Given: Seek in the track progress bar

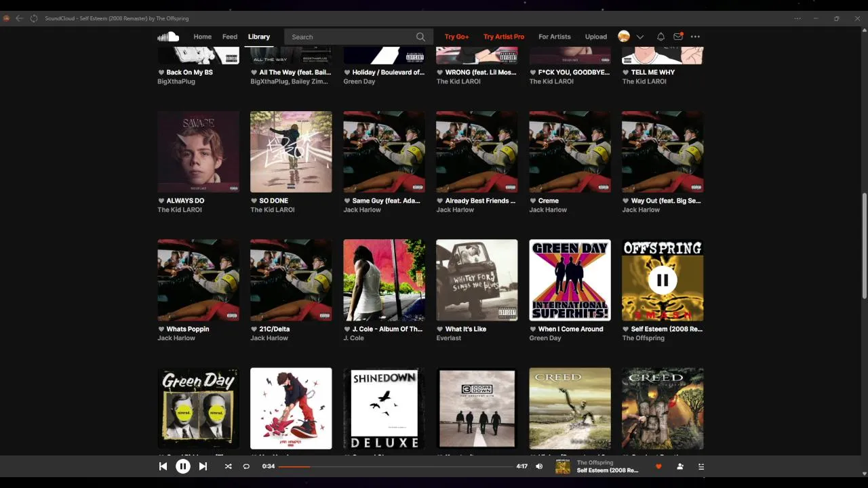Looking at the screenshot, I should pyautogui.click(x=396, y=466).
